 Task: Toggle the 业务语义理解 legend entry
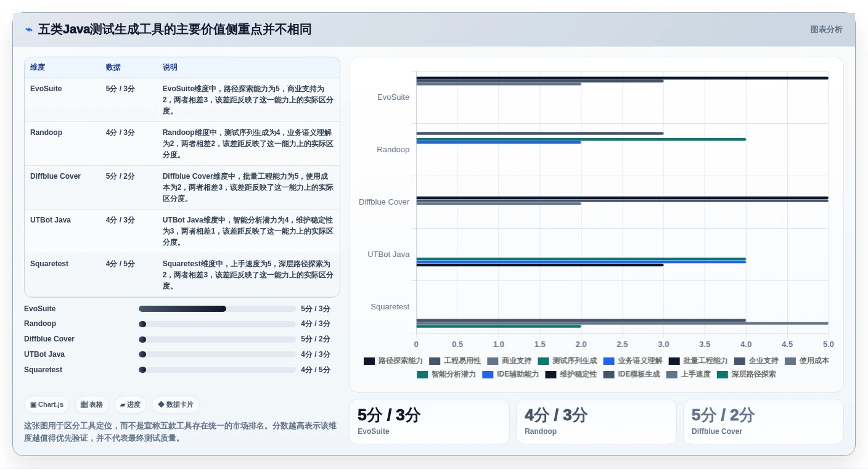click(x=633, y=361)
